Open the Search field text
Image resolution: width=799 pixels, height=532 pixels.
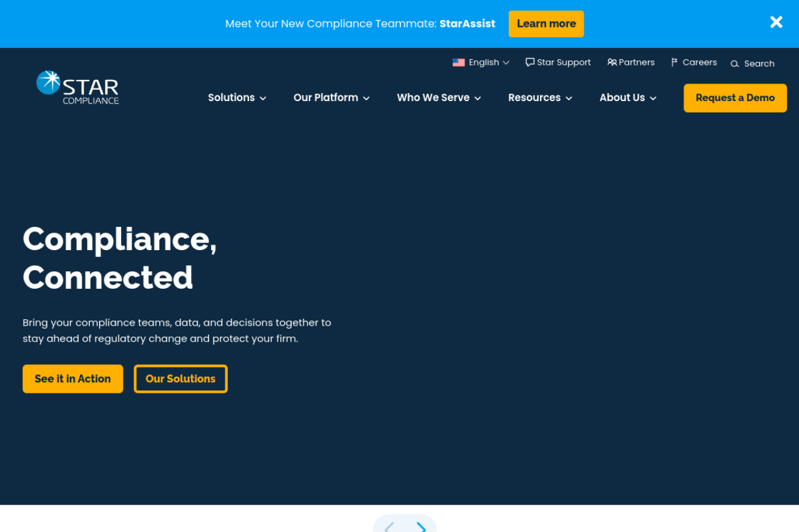[x=759, y=64]
